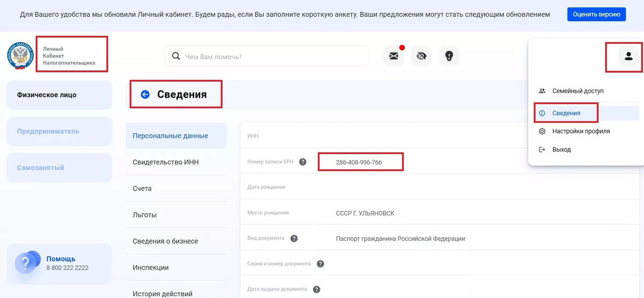Click the support phone 8 800 222 2222

67,268
